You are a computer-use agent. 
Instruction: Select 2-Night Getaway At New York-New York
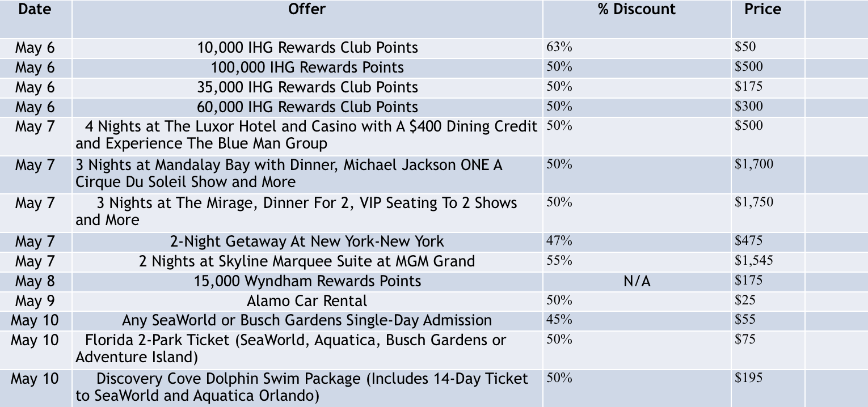click(307, 242)
